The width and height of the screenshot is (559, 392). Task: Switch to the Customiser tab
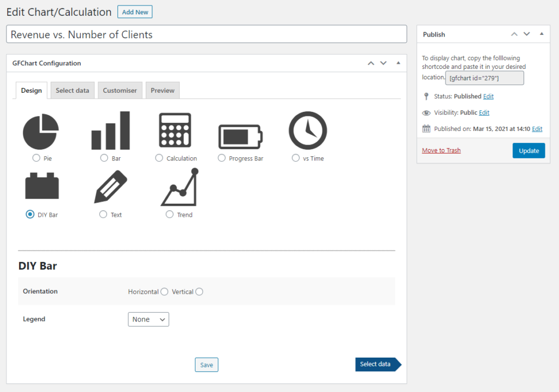click(x=120, y=90)
